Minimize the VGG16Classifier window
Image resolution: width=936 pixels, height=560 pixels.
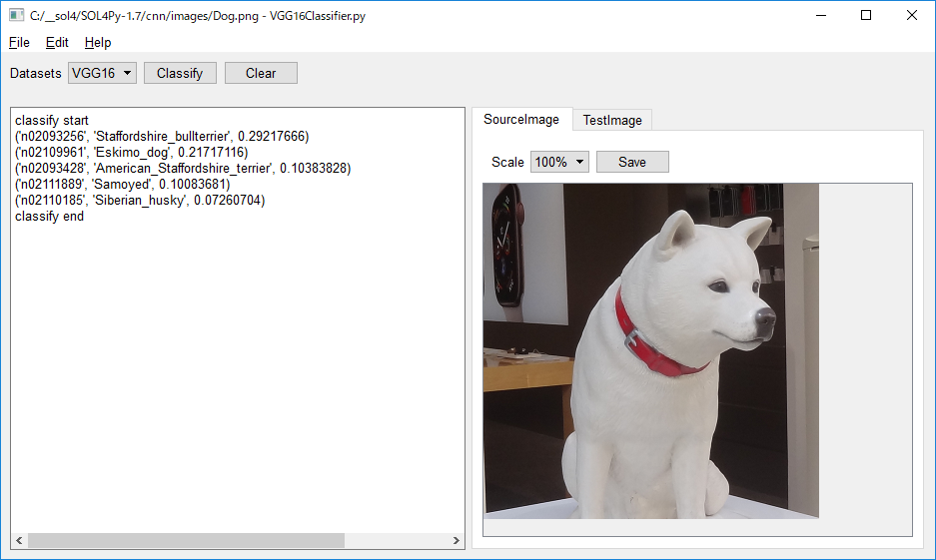[821, 16]
